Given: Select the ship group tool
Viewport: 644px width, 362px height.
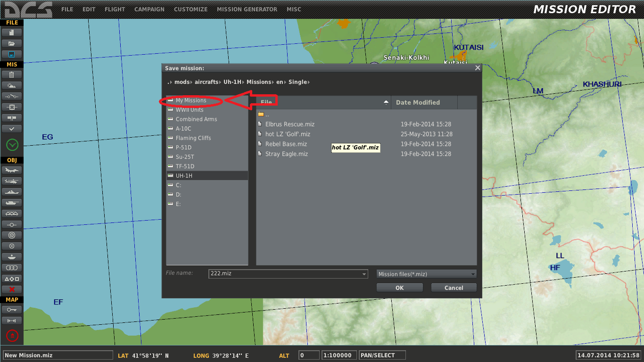Looking at the screenshot, I should [12, 192].
